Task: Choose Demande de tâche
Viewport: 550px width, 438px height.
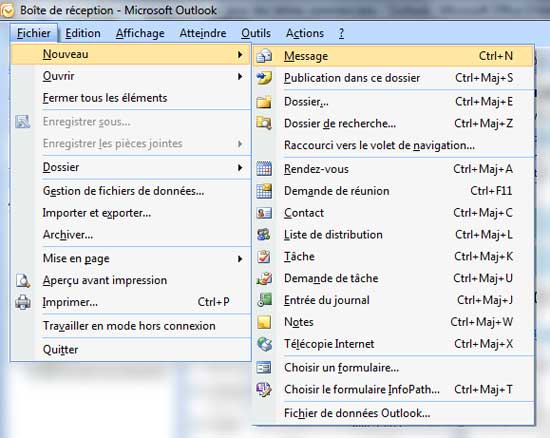Action: [x=393, y=278]
